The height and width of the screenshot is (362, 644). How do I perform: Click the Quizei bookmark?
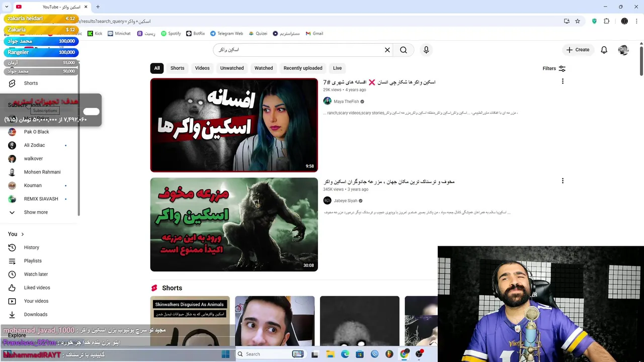coord(258,34)
